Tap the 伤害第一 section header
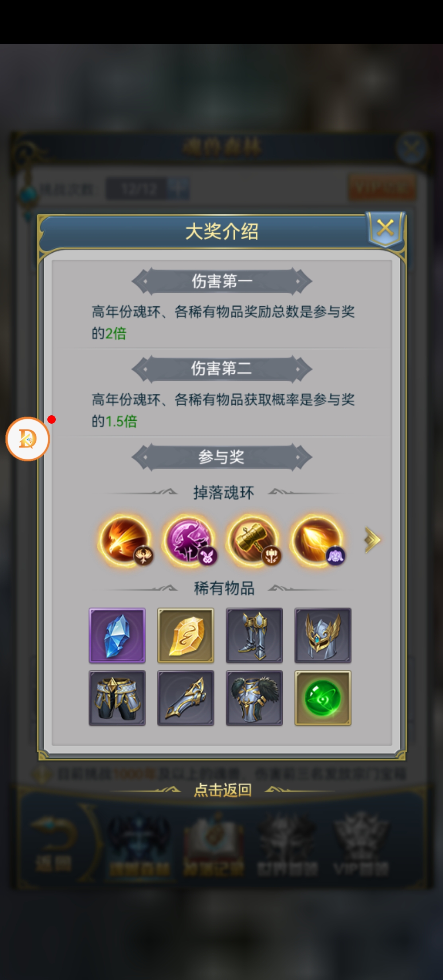Image resolution: width=443 pixels, height=980 pixels. point(222,281)
